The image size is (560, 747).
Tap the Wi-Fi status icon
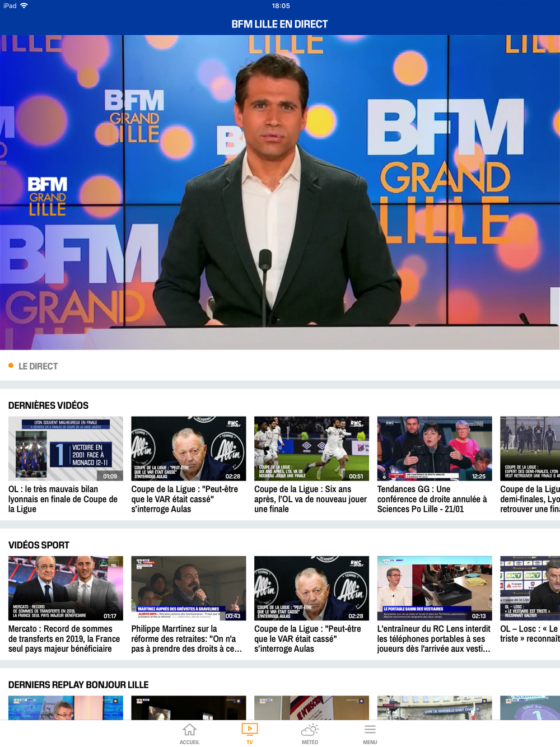[24, 6]
